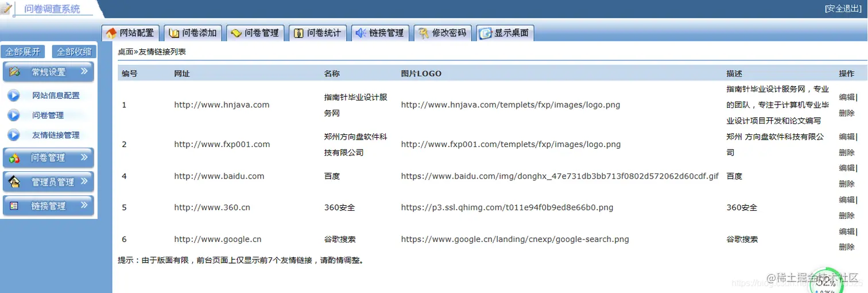Click the blue arrow icon beside 网站信息配置

pos(14,95)
